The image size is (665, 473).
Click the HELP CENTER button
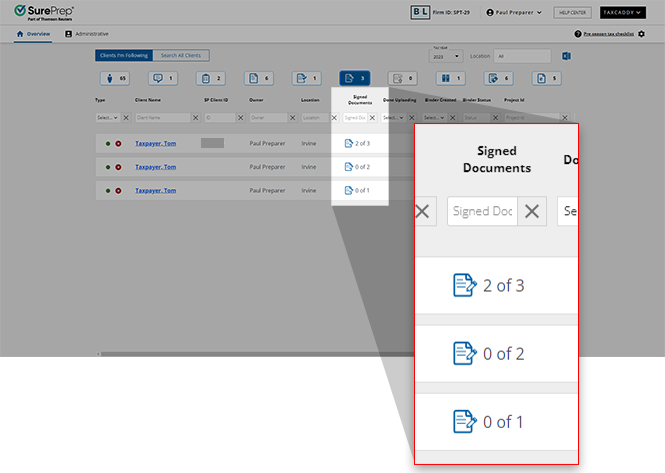point(572,12)
